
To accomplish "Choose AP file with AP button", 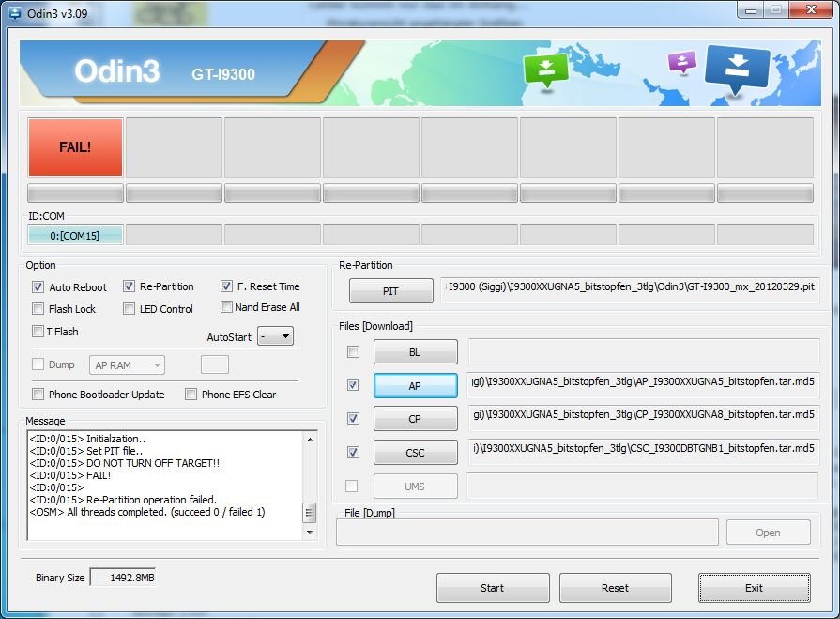I will coord(415,386).
